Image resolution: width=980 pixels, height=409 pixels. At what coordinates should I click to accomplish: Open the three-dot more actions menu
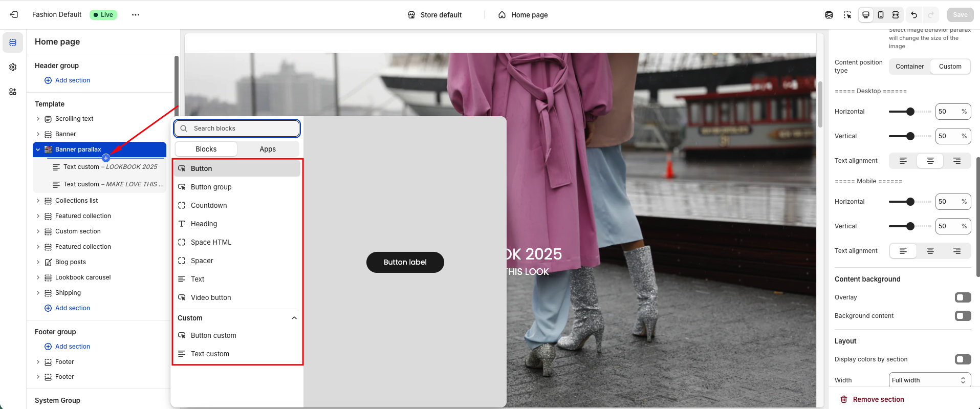click(135, 15)
